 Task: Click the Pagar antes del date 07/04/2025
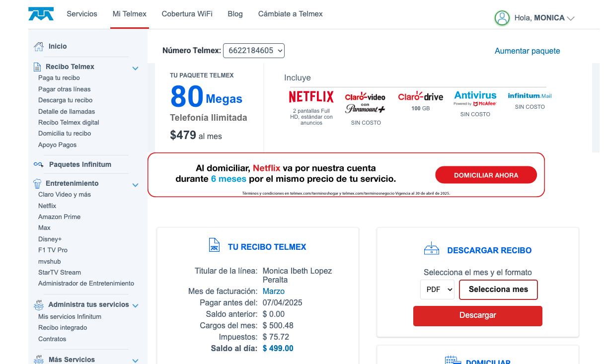pyautogui.click(x=283, y=303)
